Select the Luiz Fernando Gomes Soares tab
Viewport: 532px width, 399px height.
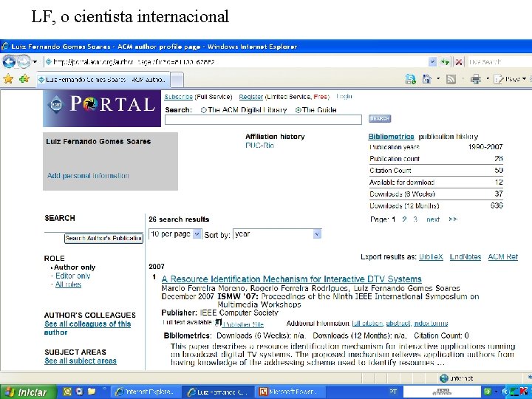point(103,80)
